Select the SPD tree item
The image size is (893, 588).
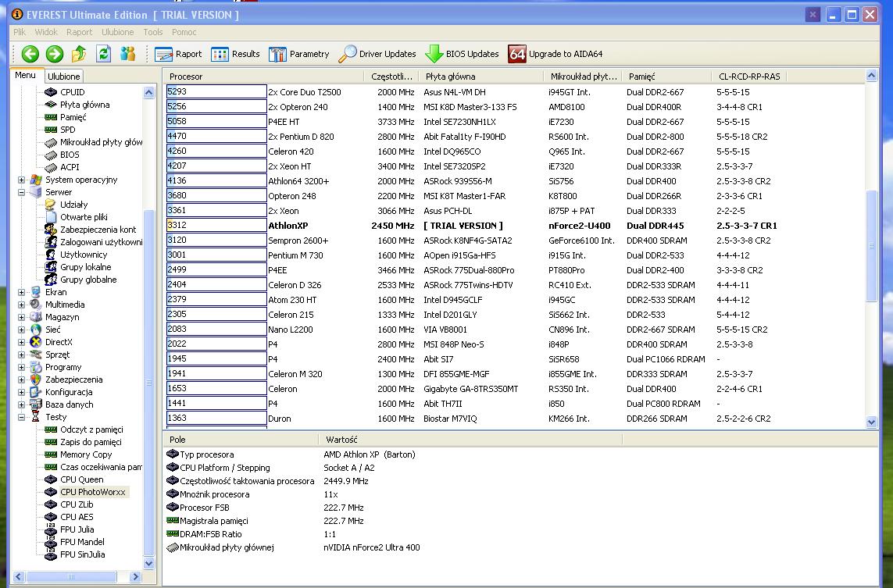(x=68, y=130)
